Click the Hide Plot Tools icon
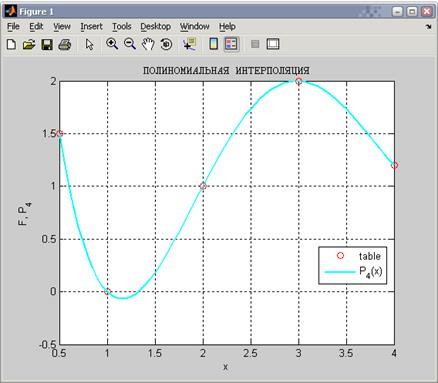 click(x=255, y=44)
